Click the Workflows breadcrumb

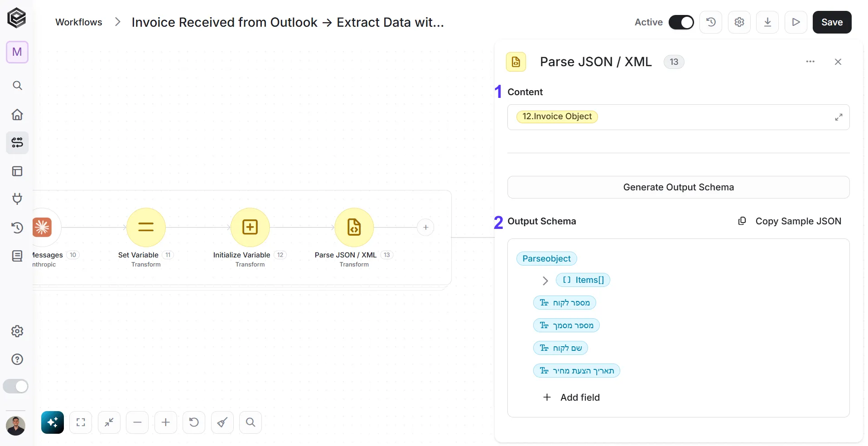(79, 22)
